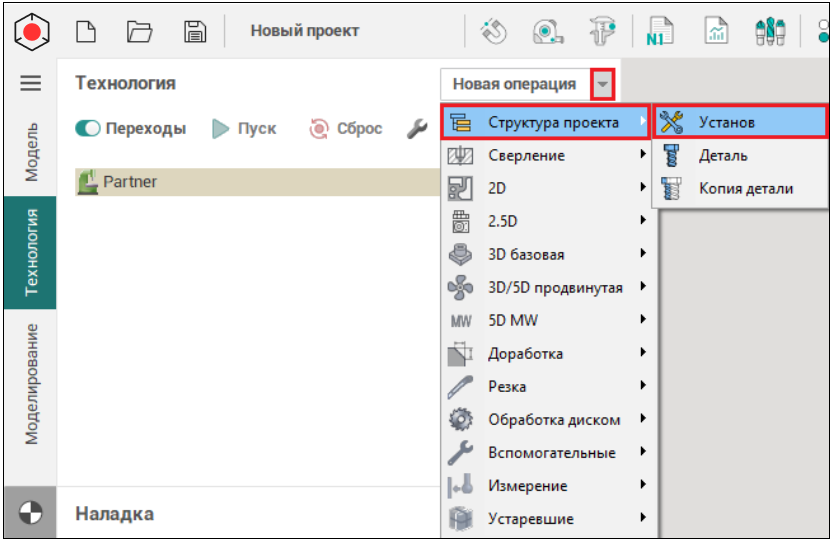The width and height of the screenshot is (835, 544).
Task: Click the Наладка panel header
Action: tap(114, 514)
